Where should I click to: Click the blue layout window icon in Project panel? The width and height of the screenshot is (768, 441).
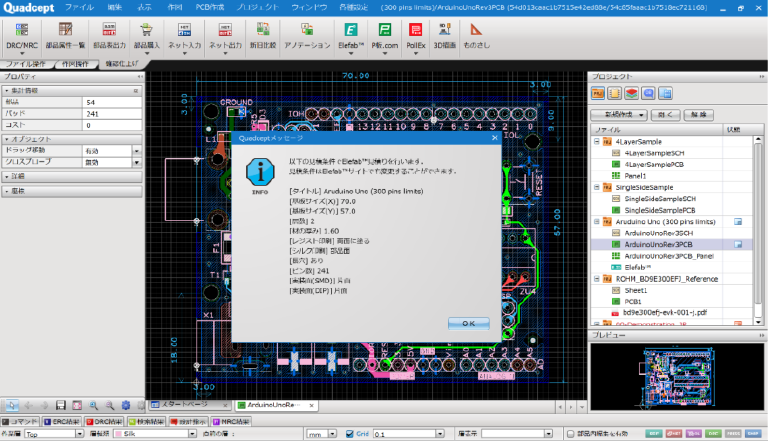coord(665,93)
